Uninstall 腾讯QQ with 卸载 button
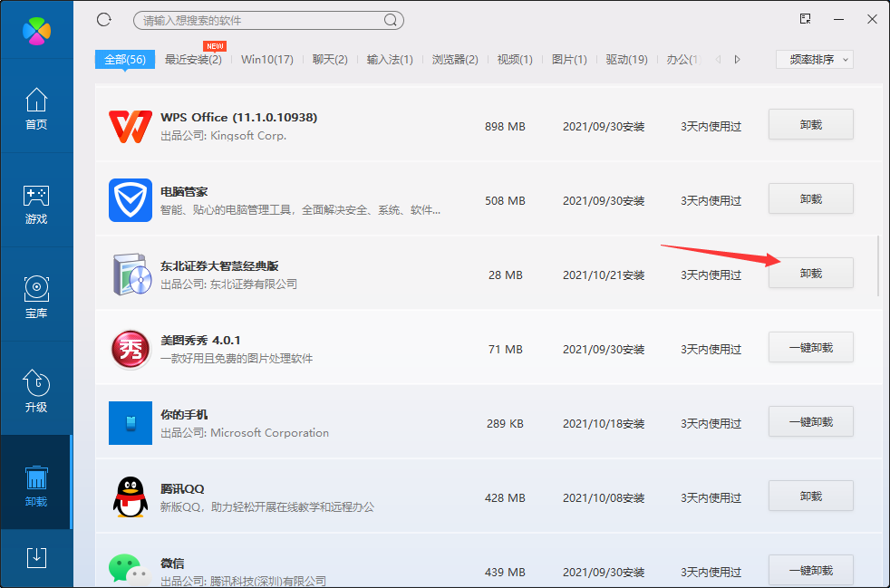Viewport: 890px width, 588px height. [x=811, y=496]
